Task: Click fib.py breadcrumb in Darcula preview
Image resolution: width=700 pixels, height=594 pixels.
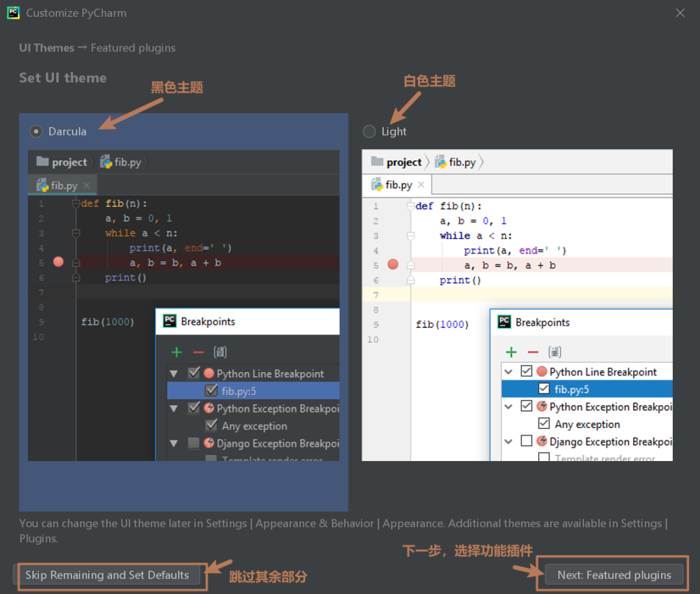Action: (x=121, y=161)
